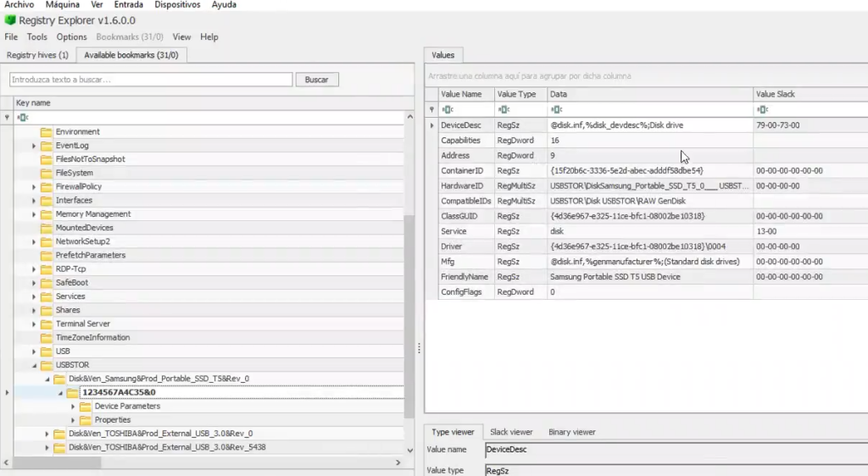868x476 pixels.
Task: Click the tree vertical scrollbar thumb
Action: [409, 316]
